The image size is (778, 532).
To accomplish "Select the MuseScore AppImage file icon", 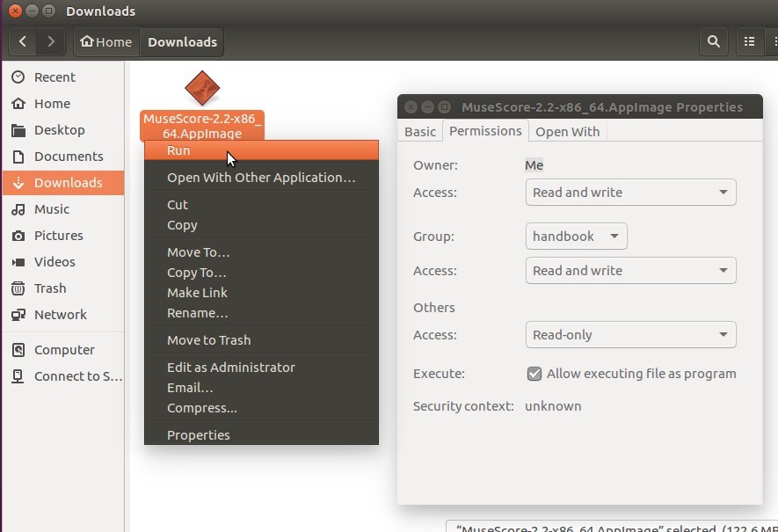I will coord(202,87).
